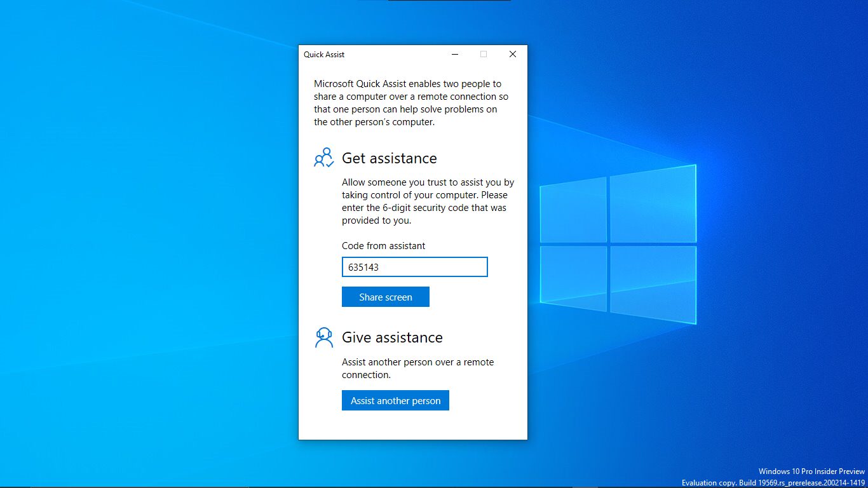Screen dimensions: 868x488
Task: Select the Give assistance heading
Action: coord(392,337)
